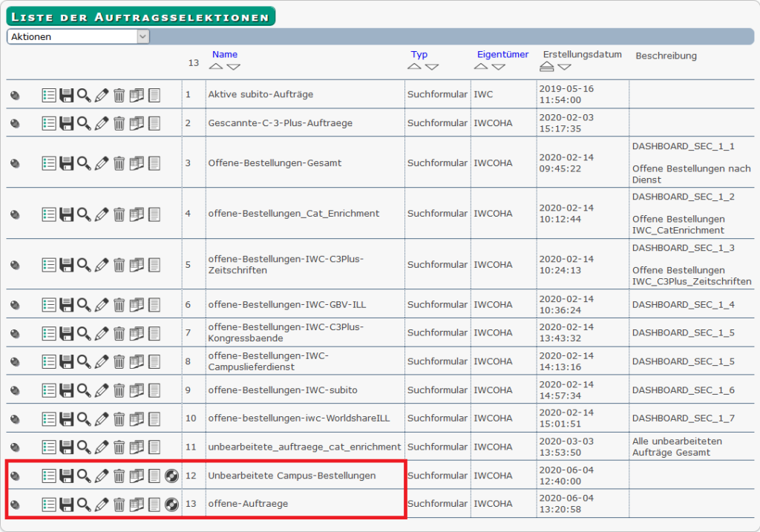The image size is (760, 532).
Task: Run search for Offene-Bestellungen-Gesamt magnifier
Action: point(84,163)
